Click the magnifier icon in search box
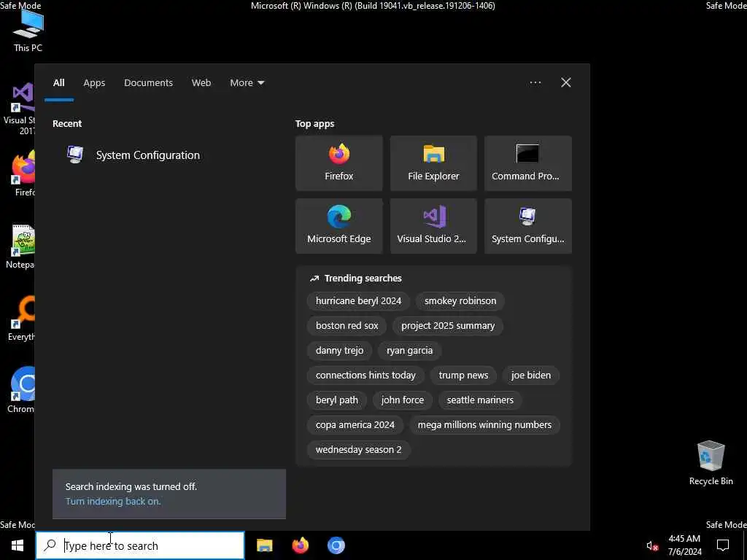747x560 pixels. click(x=50, y=545)
